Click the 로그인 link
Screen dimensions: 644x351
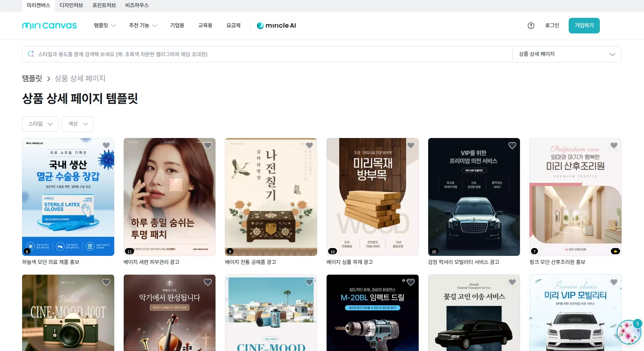(x=552, y=26)
